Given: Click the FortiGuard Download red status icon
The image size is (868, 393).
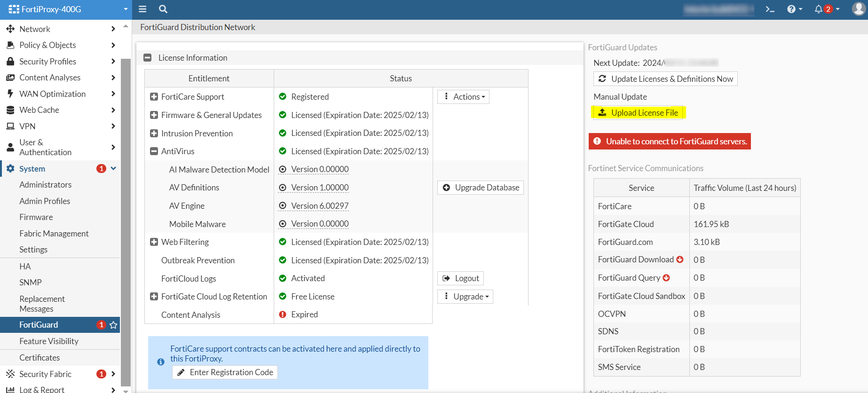Looking at the screenshot, I should tap(680, 259).
